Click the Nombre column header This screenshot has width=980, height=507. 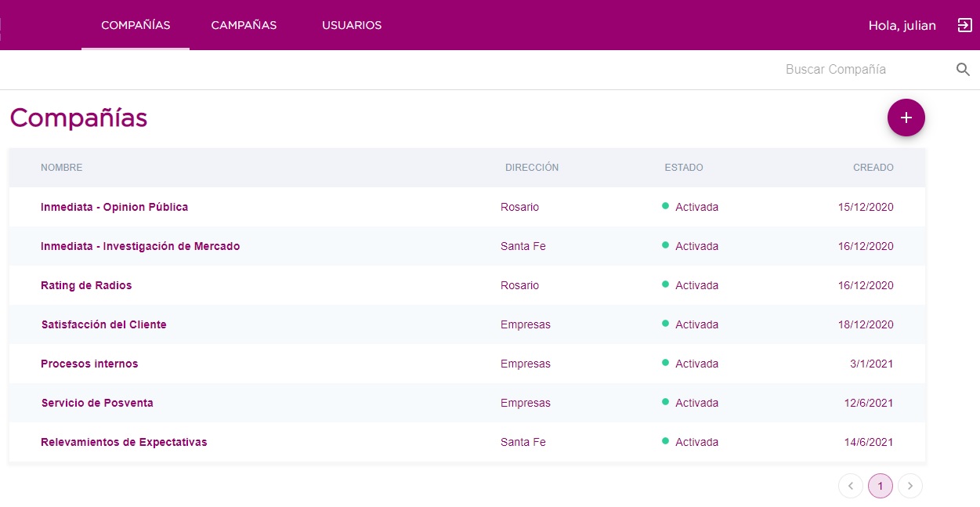pos(61,168)
